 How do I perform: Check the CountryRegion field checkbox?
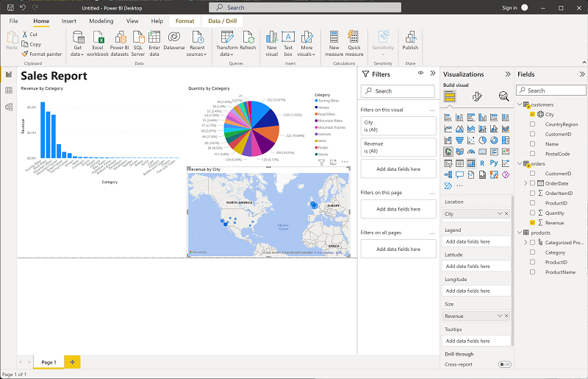pos(532,124)
